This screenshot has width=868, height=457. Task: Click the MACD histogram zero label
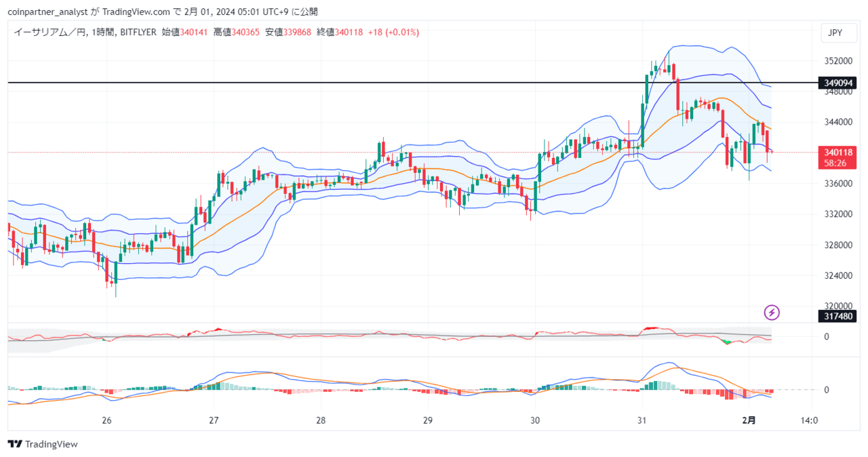point(826,390)
